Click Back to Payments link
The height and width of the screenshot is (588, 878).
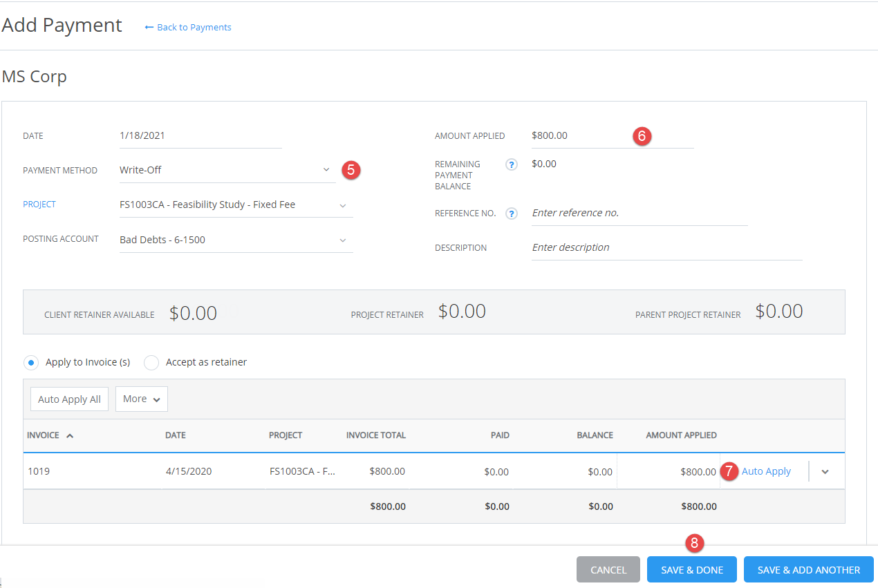194,27
